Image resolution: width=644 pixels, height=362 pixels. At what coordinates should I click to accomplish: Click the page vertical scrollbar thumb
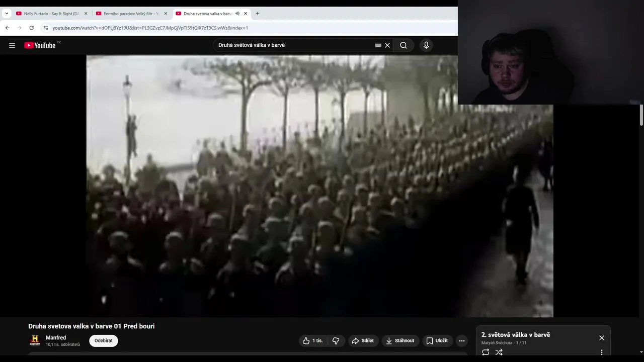click(641, 115)
